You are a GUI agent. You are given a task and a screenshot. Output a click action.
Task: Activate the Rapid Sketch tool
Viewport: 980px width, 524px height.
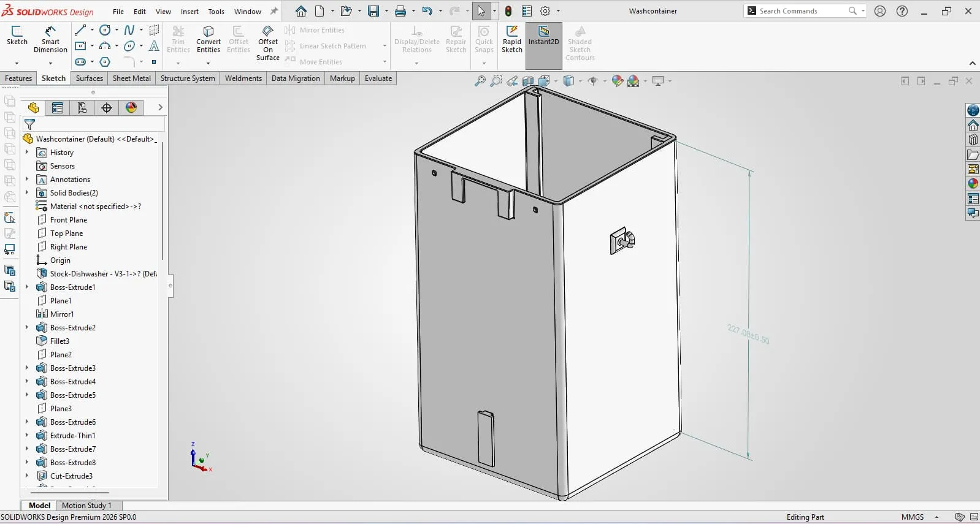coord(512,39)
